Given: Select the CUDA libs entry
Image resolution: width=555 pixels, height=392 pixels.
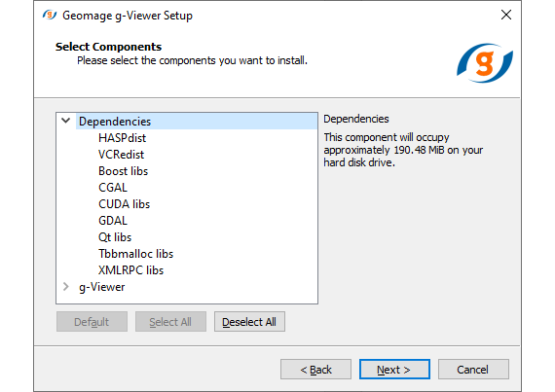Looking at the screenshot, I should (125, 204).
